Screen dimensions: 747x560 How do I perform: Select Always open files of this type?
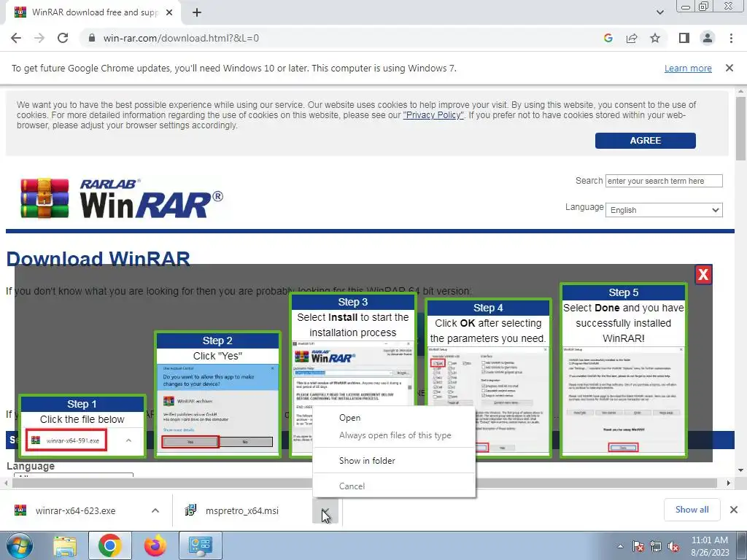[395, 435]
